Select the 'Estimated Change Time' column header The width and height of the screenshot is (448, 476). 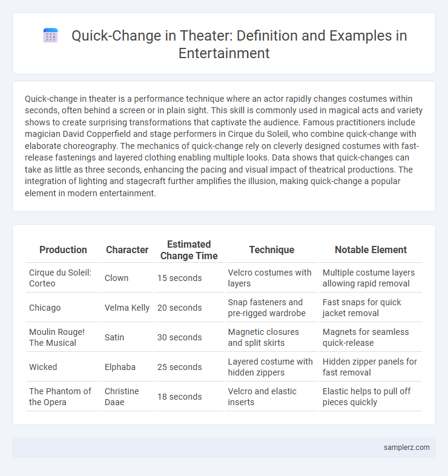click(189, 250)
